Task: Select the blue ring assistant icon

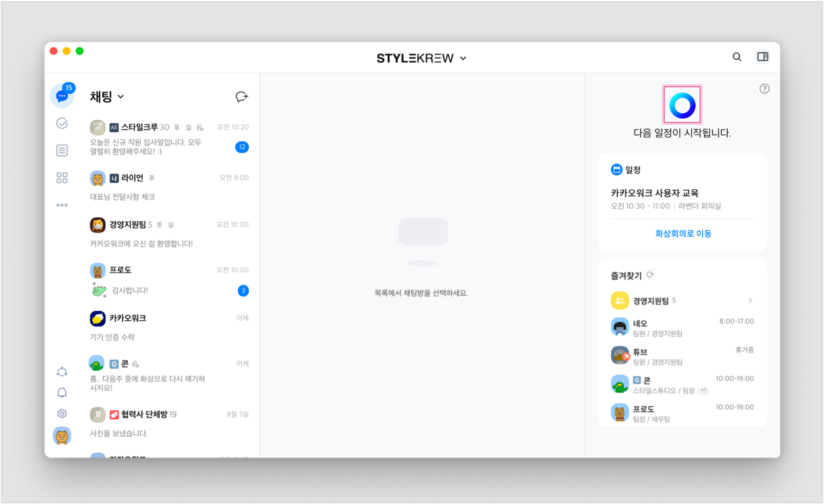Action: point(682,105)
